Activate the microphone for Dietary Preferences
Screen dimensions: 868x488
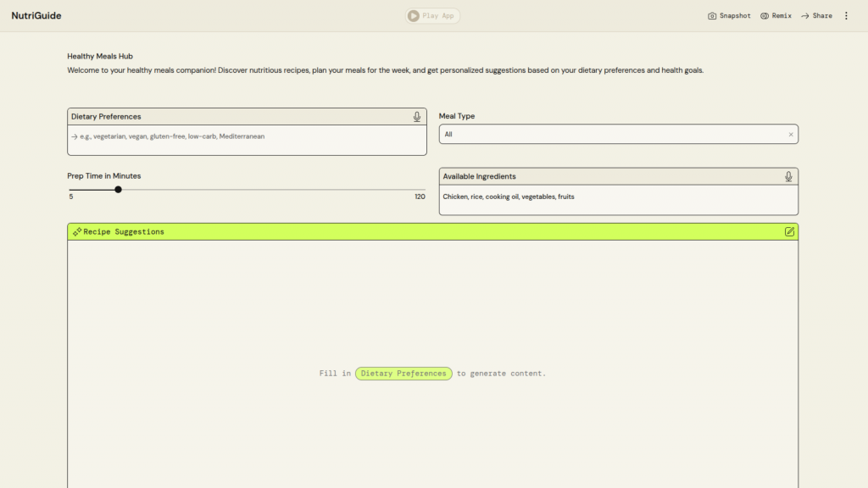point(417,117)
